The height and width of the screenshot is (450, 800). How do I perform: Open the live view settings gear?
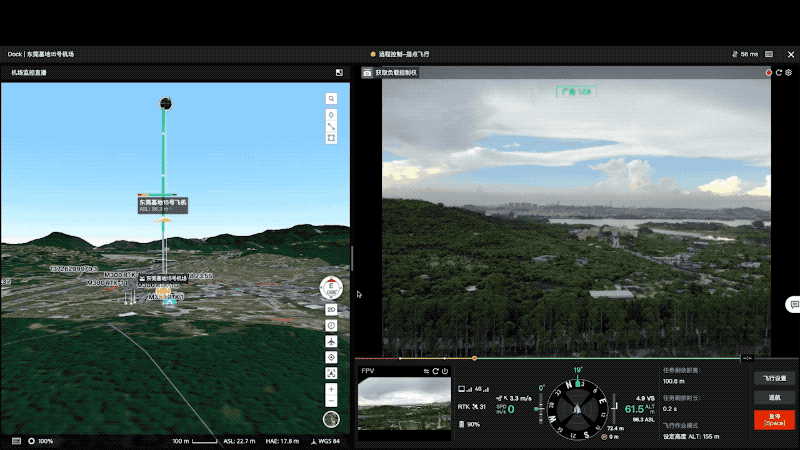click(788, 73)
